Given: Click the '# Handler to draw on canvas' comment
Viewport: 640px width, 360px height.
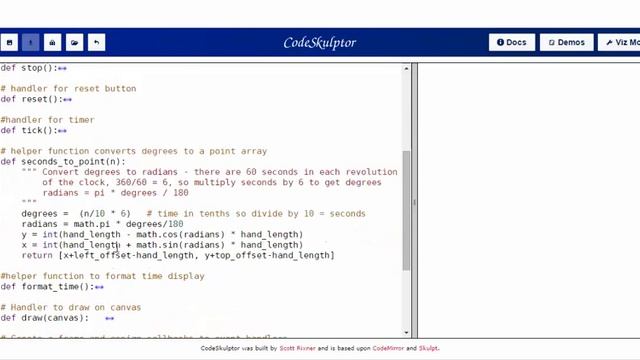Looking at the screenshot, I should pyautogui.click(x=71, y=307).
